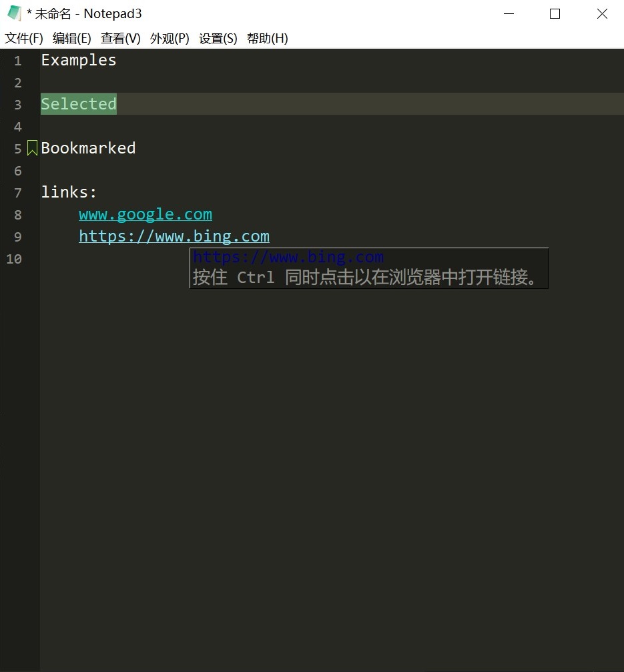Open the 帮助(H) menu
Screen dimensions: 624x672
[267, 38]
